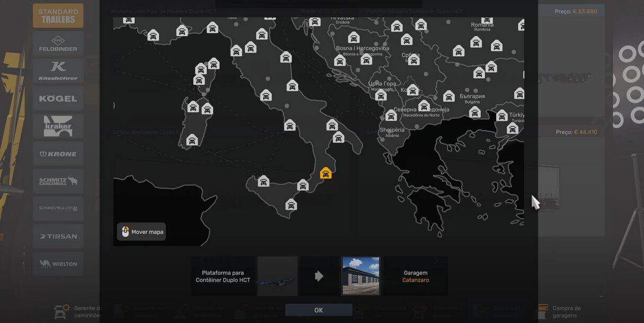The image size is (644, 323).
Task: Open the Standard Trailers brand category
Action: [58, 16]
